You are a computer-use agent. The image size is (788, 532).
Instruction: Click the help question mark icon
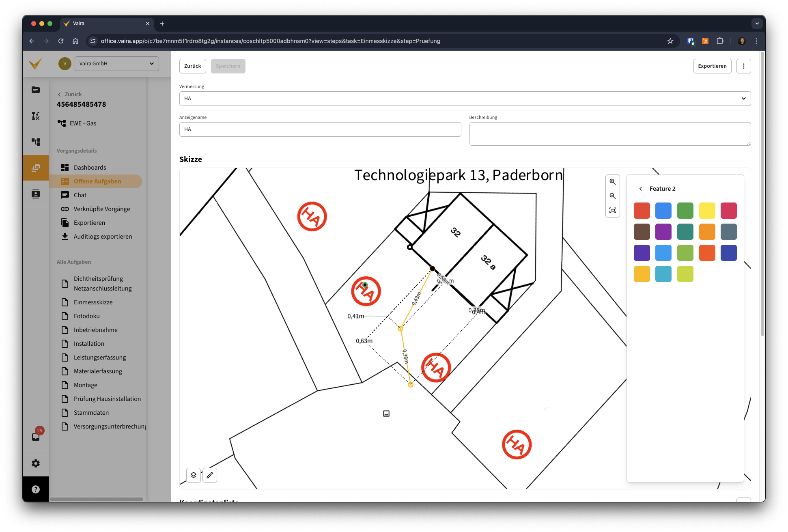36,489
